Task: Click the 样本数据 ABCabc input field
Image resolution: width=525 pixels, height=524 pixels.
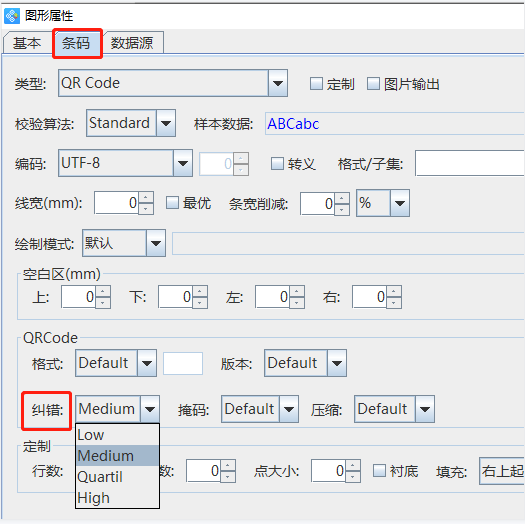Action: (394, 124)
